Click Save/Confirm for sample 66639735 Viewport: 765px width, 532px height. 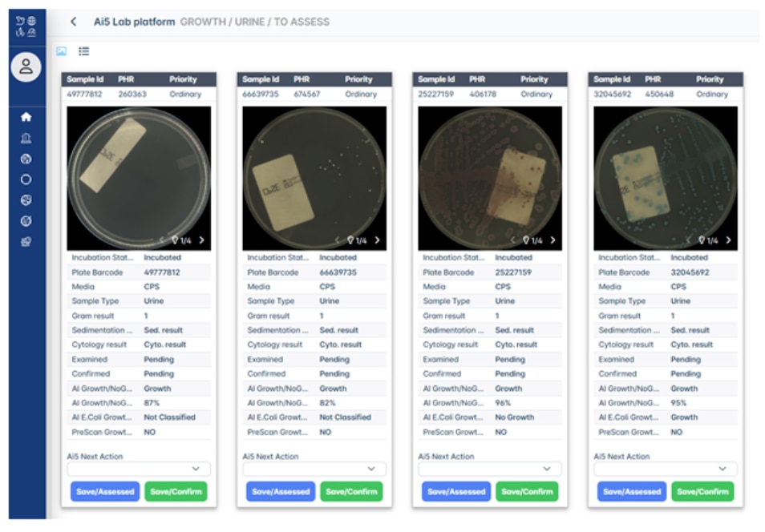(x=352, y=491)
